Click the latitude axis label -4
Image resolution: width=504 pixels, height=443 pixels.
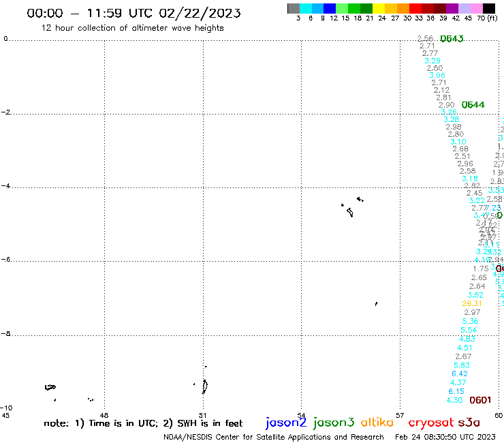click(x=6, y=186)
